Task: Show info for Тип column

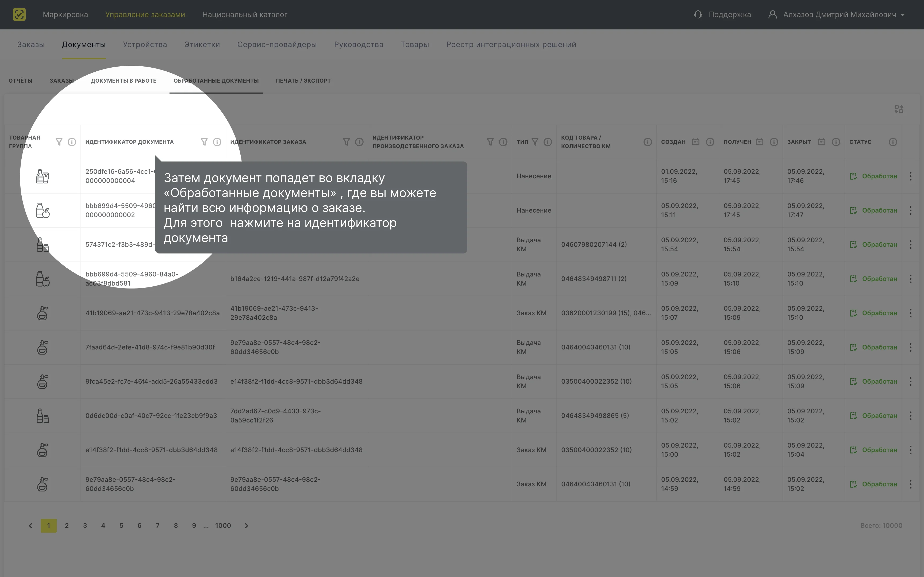Action: coord(548,142)
